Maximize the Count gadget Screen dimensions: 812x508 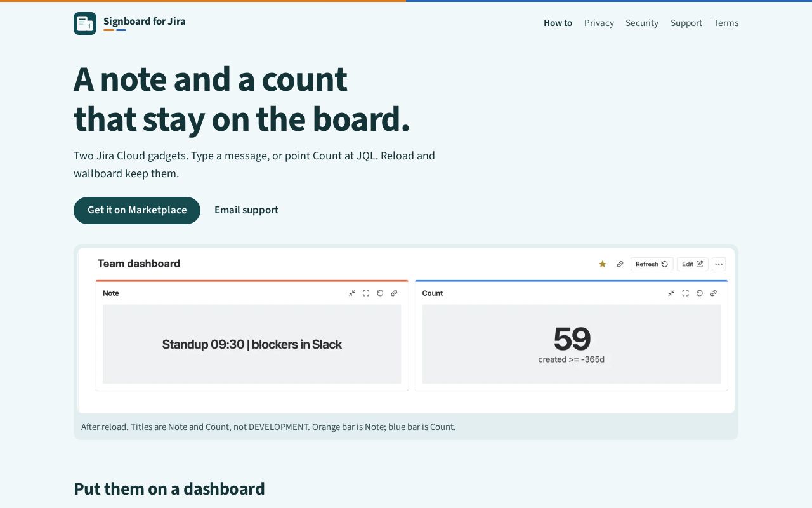(685, 293)
